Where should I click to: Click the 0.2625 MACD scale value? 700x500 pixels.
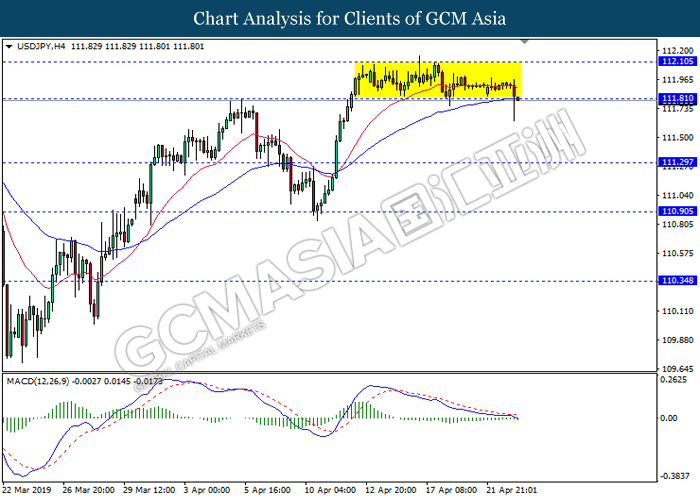(673, 379)
